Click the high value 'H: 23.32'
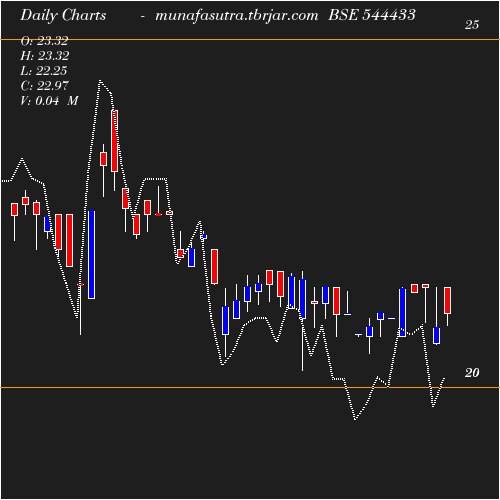This screenshot has height=500, width=500. point(45,56)
